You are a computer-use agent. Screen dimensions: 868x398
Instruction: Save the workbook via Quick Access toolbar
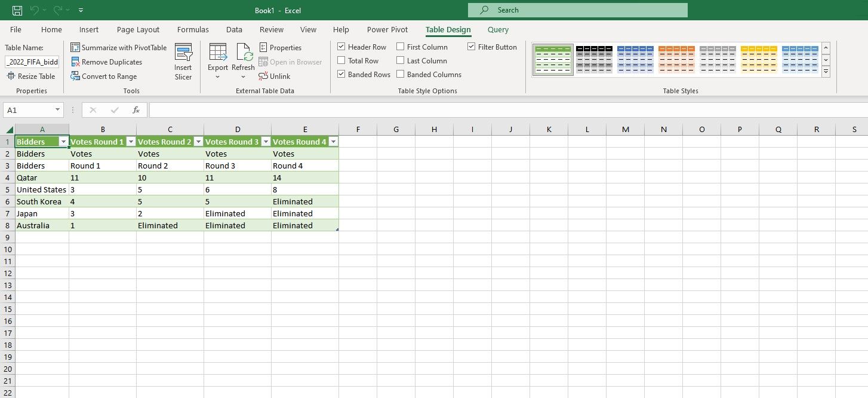(16, 10)
